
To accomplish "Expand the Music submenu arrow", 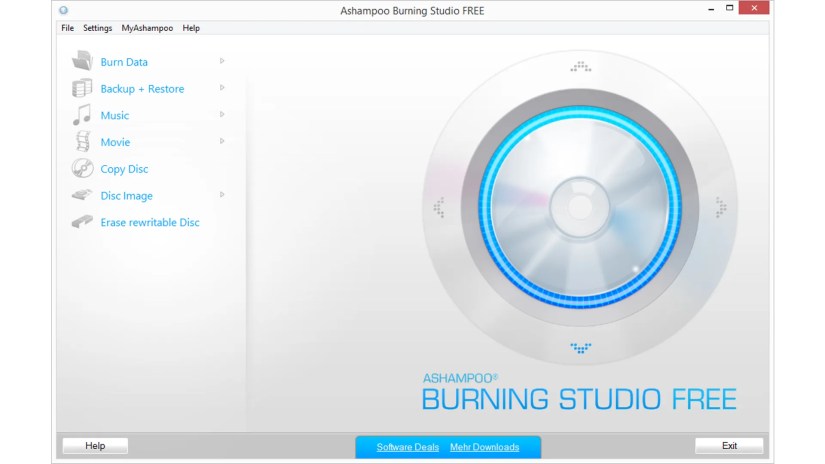I will [222, 114].
